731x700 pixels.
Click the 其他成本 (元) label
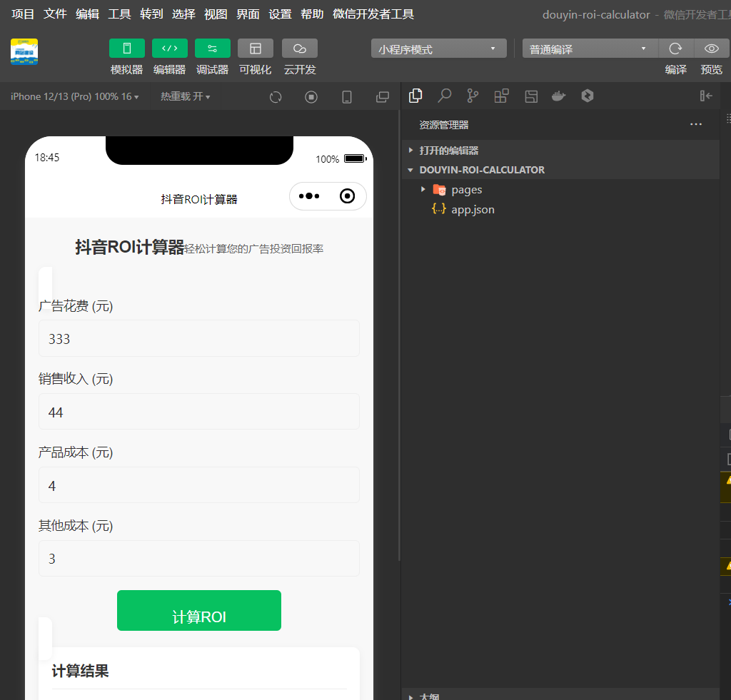[76, 526]
